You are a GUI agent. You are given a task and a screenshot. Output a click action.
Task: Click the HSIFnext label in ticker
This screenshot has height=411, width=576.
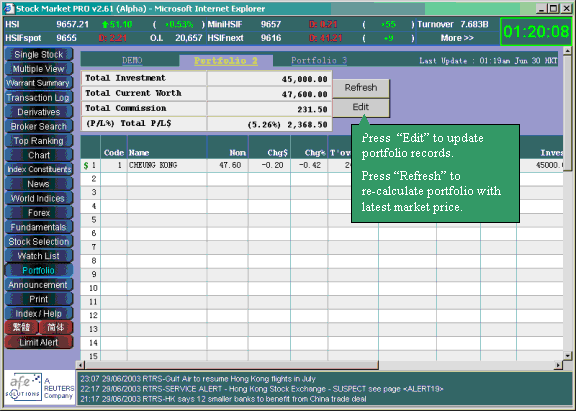[226, 38]
